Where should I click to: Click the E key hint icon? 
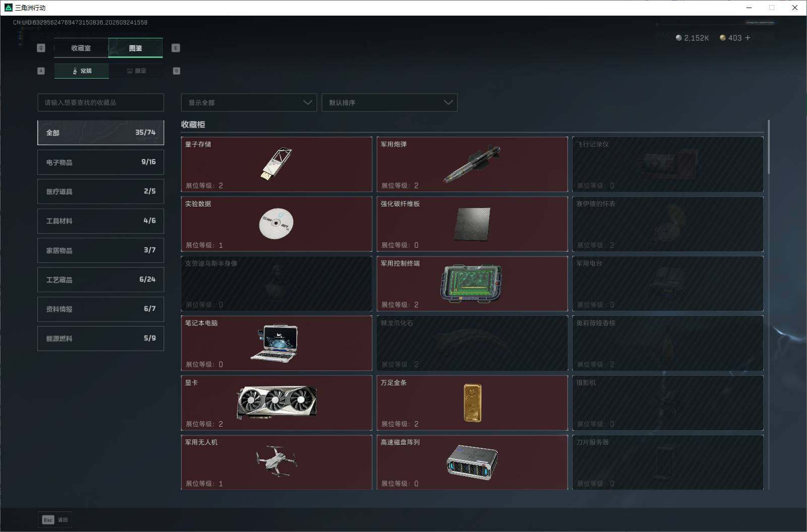coord(176,48)
